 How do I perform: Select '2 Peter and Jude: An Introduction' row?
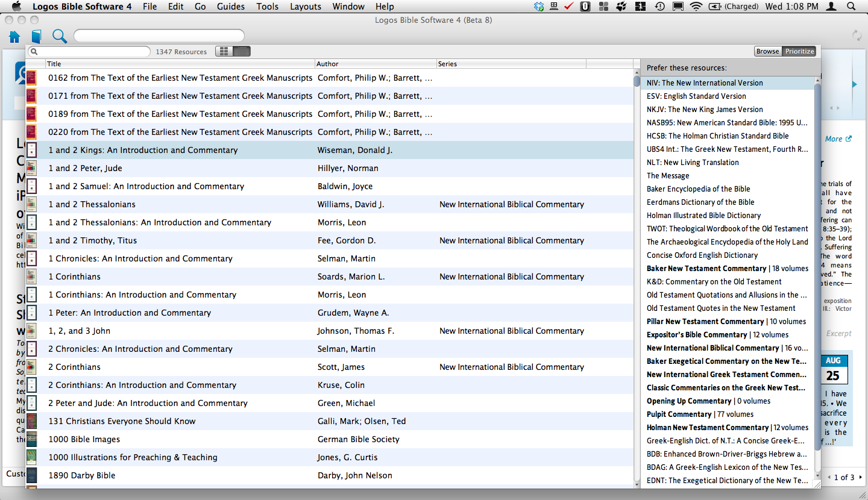click(x=330, y=403)
